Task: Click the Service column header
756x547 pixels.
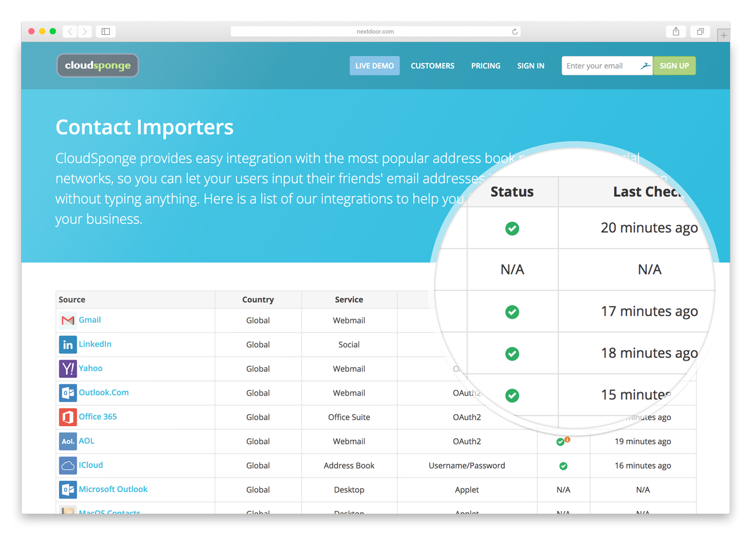Action: pos(349,300)
